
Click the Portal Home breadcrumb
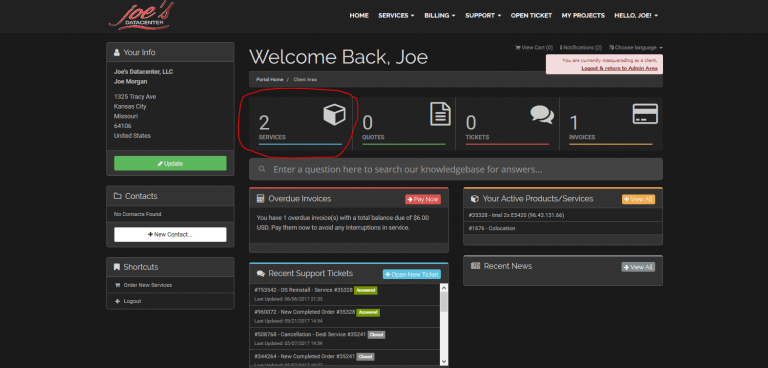tap(269, 79)
